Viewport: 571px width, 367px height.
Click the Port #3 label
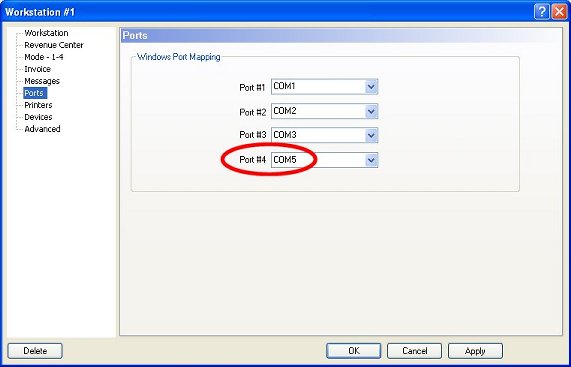pos(252,135)
